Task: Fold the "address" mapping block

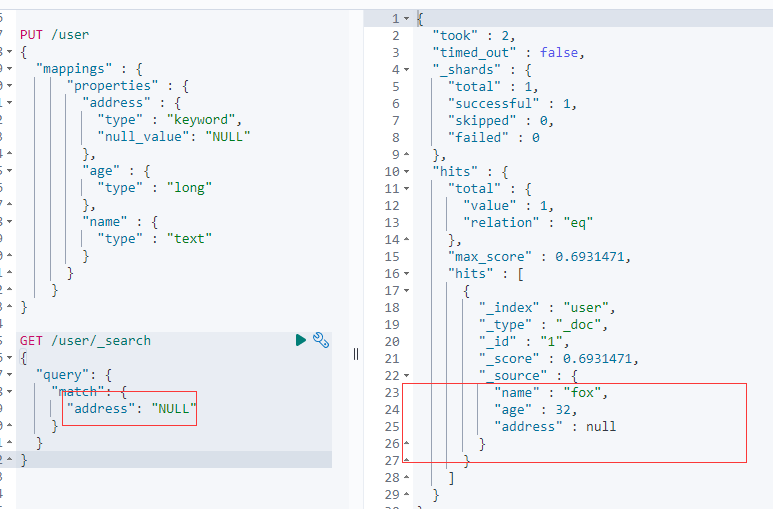Action: [9, 103]
